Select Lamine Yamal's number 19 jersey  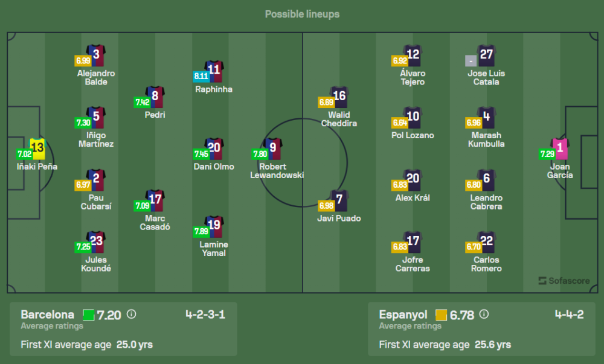(x=214, y=226)
